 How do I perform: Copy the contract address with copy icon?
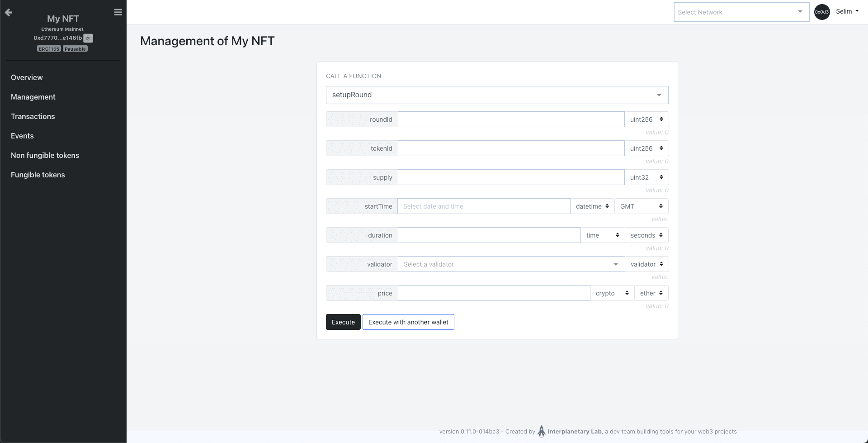[x=88, y=38]
